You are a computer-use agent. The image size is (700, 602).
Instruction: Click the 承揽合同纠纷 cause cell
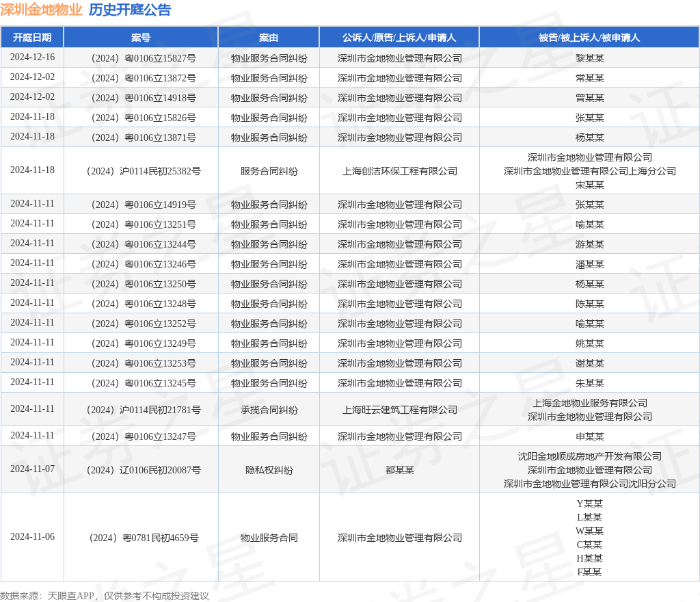269,410
